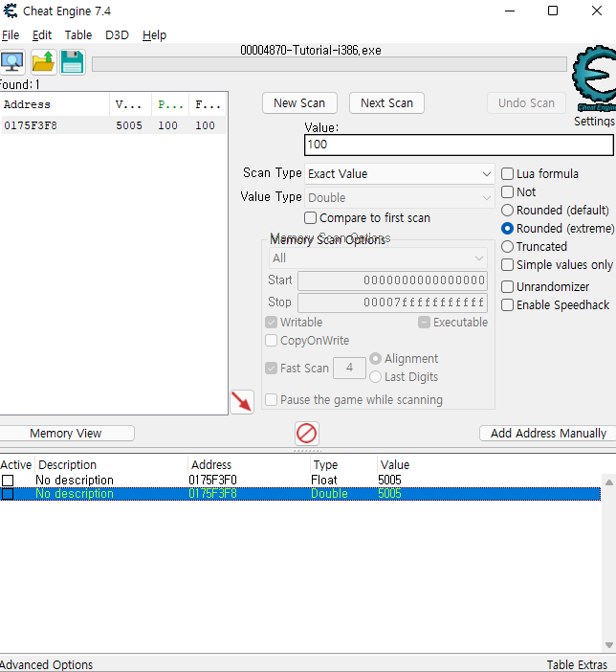Select Rounded (extreme) option

click(x=507, y=229)
